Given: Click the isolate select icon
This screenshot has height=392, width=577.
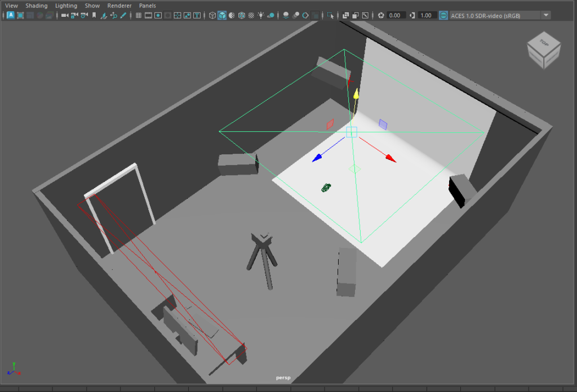Looking at the screenshot, I should (330, 15).
